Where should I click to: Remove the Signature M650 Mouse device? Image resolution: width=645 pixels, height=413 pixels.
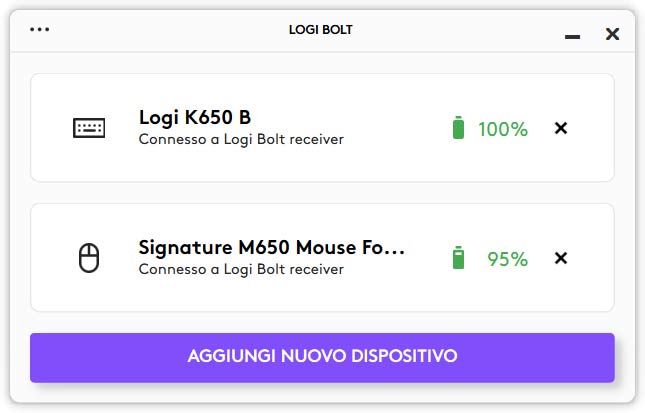(x=561, y=258)
